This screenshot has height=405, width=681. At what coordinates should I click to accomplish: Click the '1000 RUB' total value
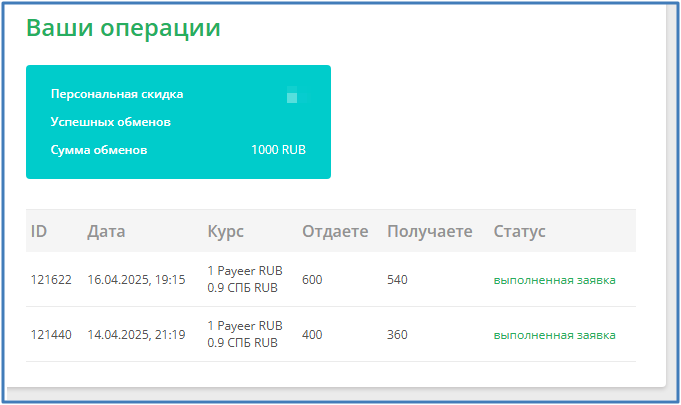pyautogui.click(x=278, y=150)
